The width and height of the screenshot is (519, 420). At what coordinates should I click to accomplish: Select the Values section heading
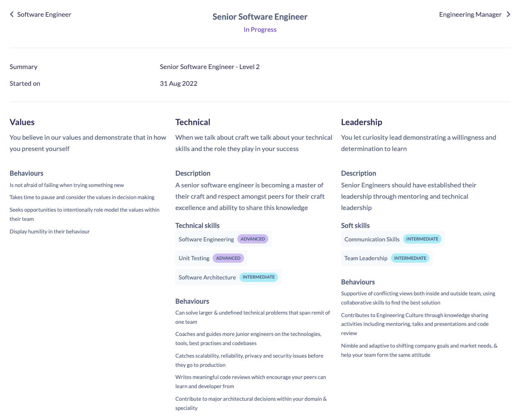click(21, 122)
